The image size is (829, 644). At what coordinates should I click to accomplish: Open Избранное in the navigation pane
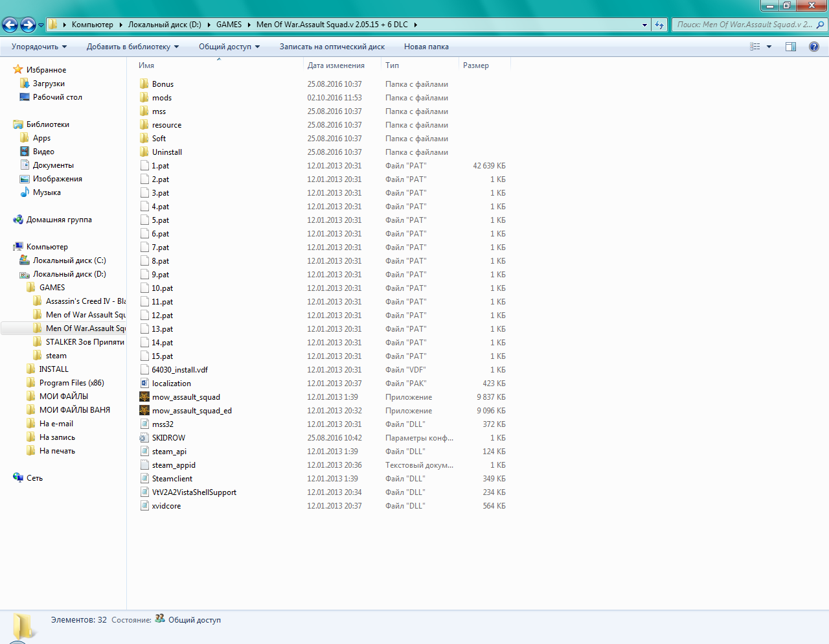pos(46,70)
